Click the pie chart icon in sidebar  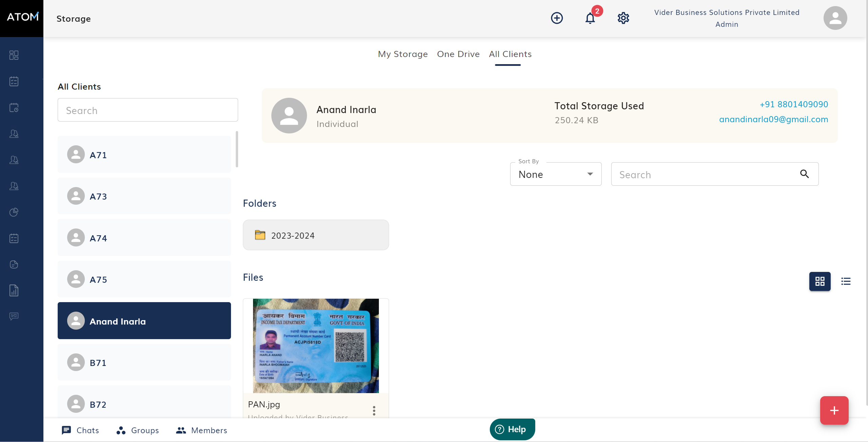(x=14, y=212)
